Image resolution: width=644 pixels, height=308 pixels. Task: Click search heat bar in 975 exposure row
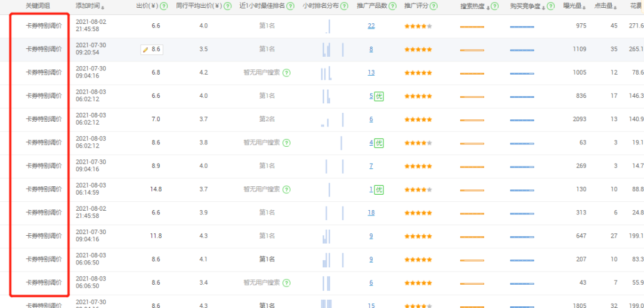[472, 27]
